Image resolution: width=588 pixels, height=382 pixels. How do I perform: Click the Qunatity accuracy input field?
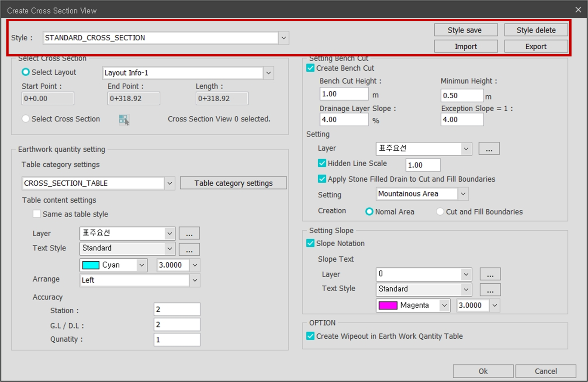[177, 340]
